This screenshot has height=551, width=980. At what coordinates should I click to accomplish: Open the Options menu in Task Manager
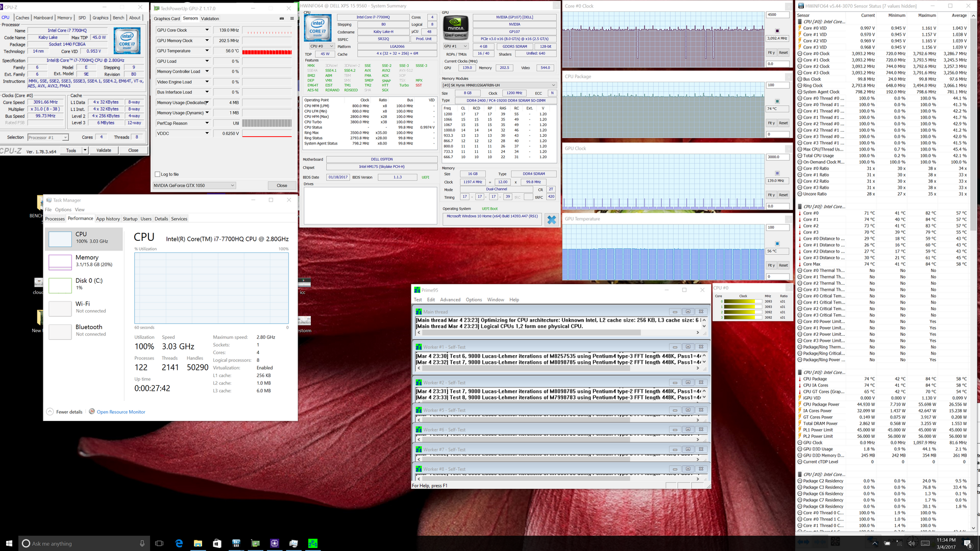[x=63, y=210]
